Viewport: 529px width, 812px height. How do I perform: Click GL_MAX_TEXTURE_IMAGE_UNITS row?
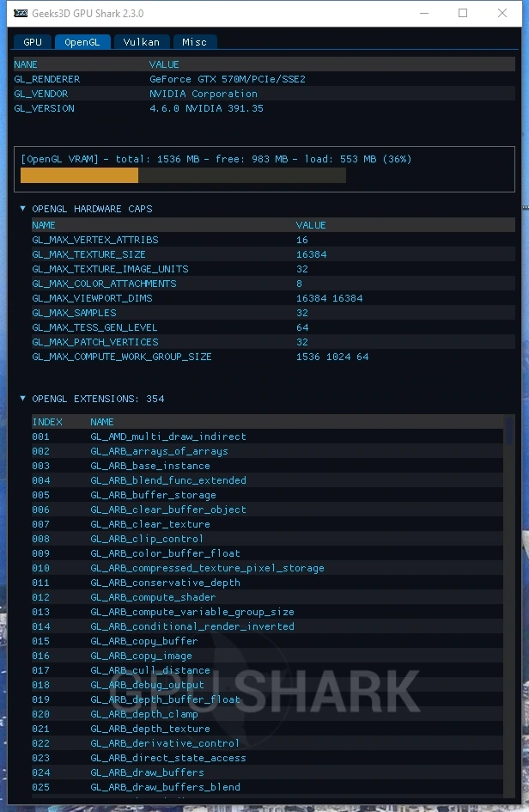click(273, 269)
